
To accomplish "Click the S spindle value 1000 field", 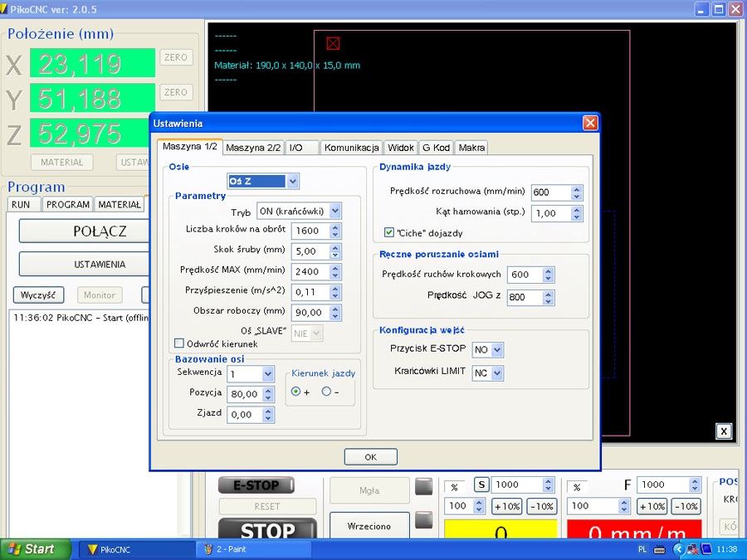I will (x=517, y=485).
